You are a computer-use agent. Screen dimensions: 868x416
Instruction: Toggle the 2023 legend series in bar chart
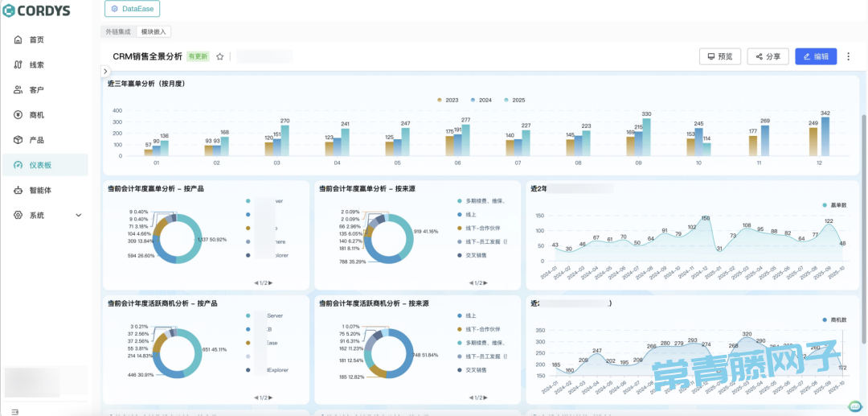click(447, 100)
